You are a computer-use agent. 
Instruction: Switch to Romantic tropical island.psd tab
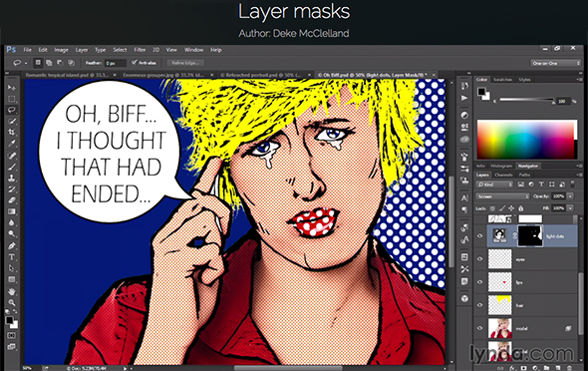[67, 75]
